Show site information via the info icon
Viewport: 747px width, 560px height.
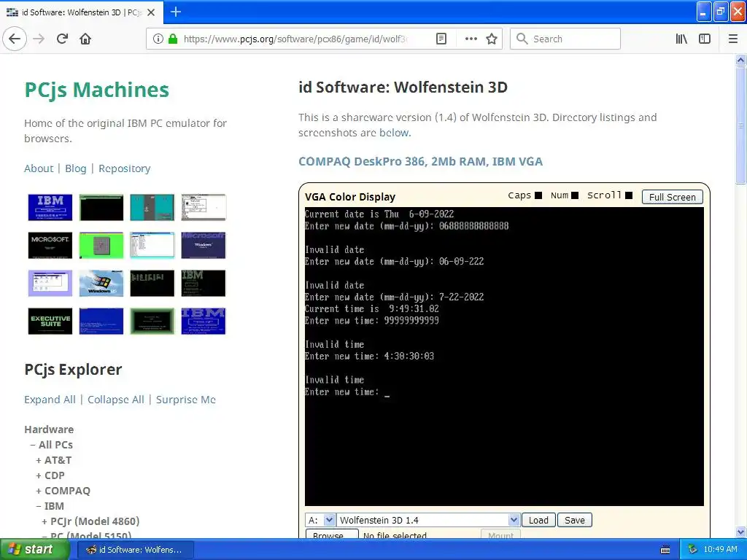pos(158,39)
